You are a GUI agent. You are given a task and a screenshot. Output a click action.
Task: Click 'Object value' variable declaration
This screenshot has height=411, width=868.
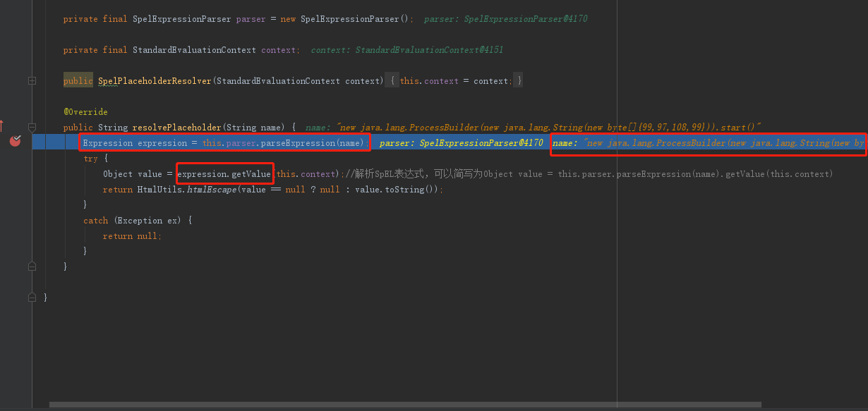pos(133,174)
